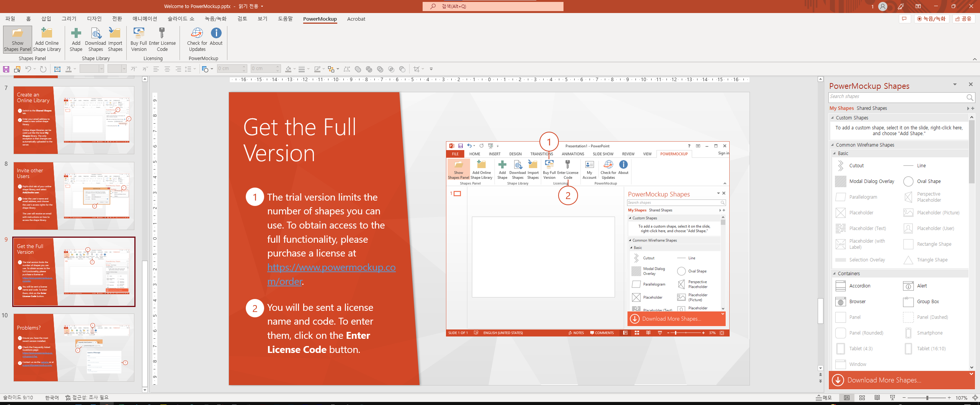Switch to Normal view in status bar
Image resolution: width=980 pixels, height=405 pixels.
point(847,398)
